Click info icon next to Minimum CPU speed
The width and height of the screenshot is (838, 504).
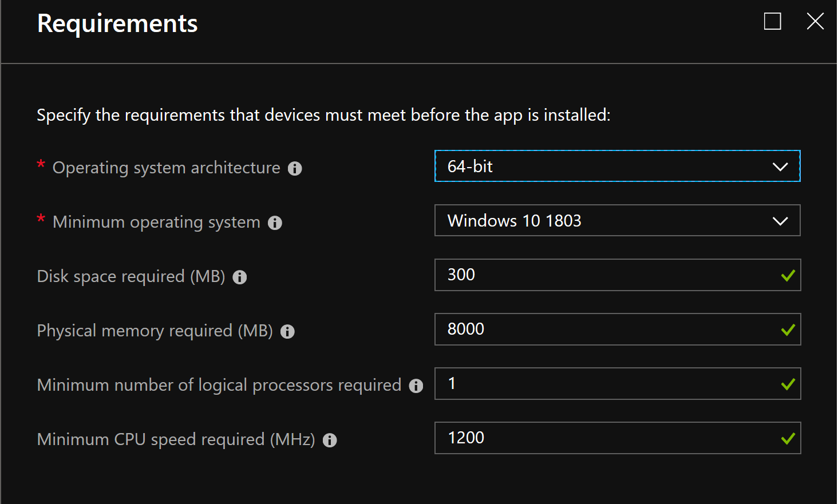click(x=330, y=440)
